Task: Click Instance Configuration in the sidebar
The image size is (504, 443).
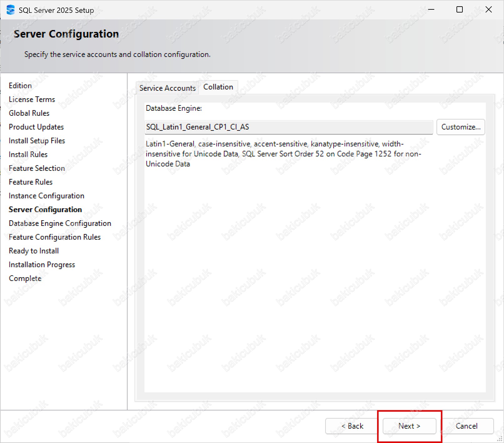Action: tap(47, 196)
